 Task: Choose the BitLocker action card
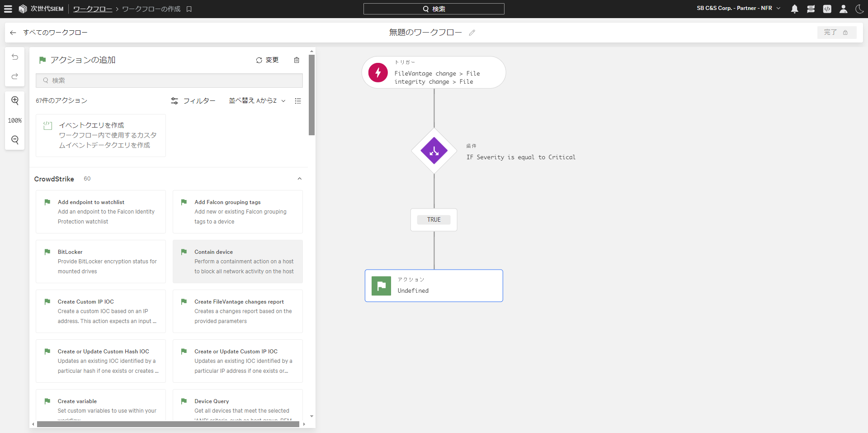pos(101,262)
